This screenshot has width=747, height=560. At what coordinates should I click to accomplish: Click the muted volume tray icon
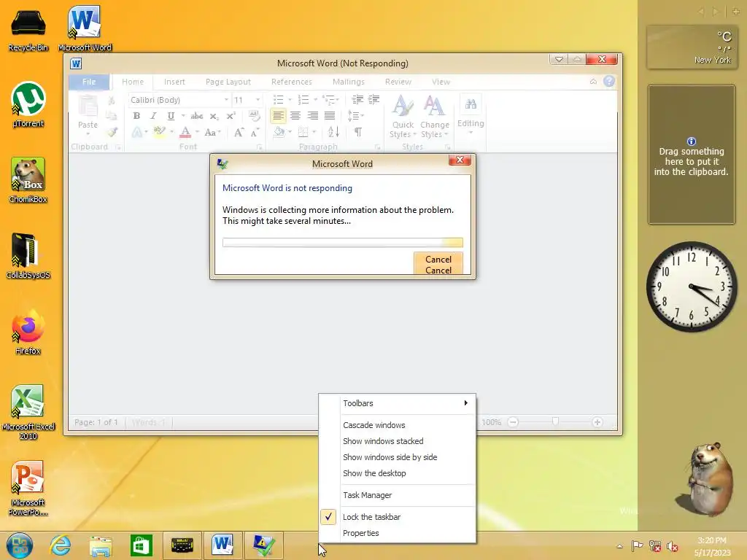(672, 546)
